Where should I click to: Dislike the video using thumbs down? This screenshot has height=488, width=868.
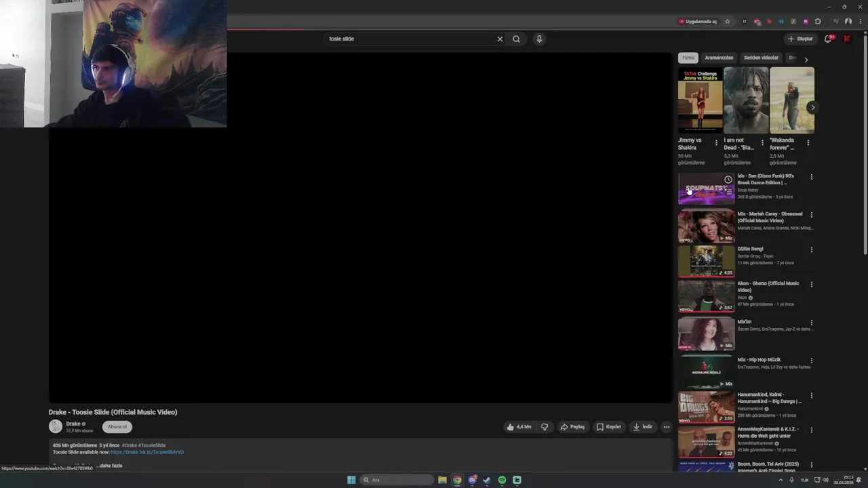544,427
